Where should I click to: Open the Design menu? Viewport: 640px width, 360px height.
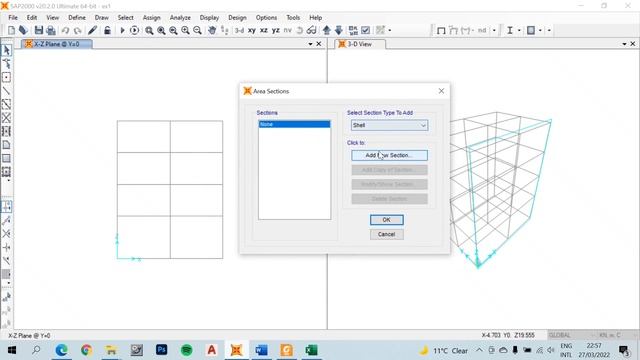(x=237, y=18)
